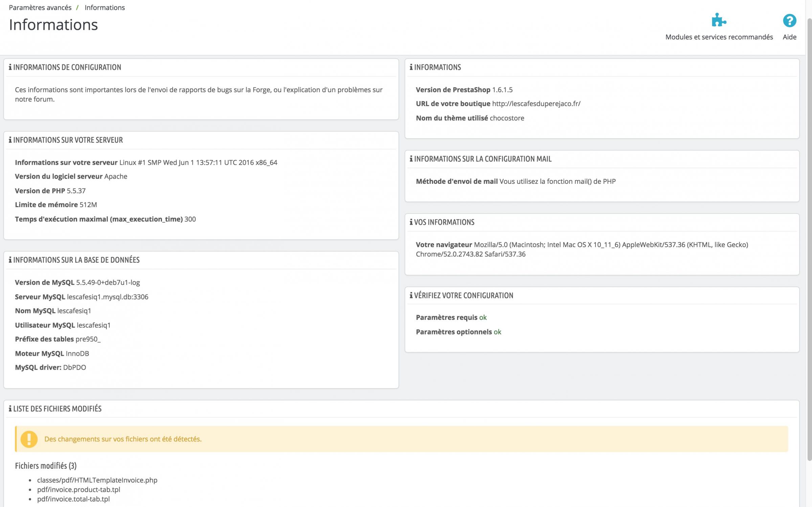Click Nom MySQL value lescafesiq1
Image resolution: width=812 pixels, height=507 pixels.
[74, 311]
